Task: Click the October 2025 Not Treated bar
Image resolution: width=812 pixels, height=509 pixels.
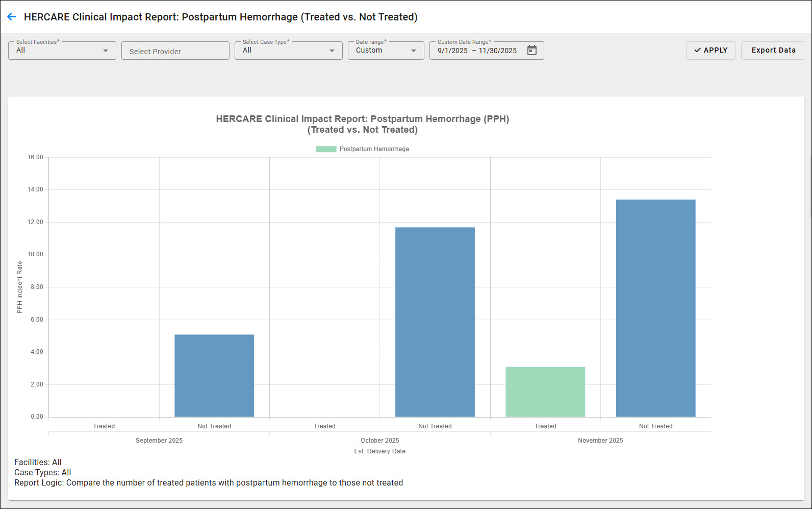Action: pyautogui.click(x=435, y=322)
